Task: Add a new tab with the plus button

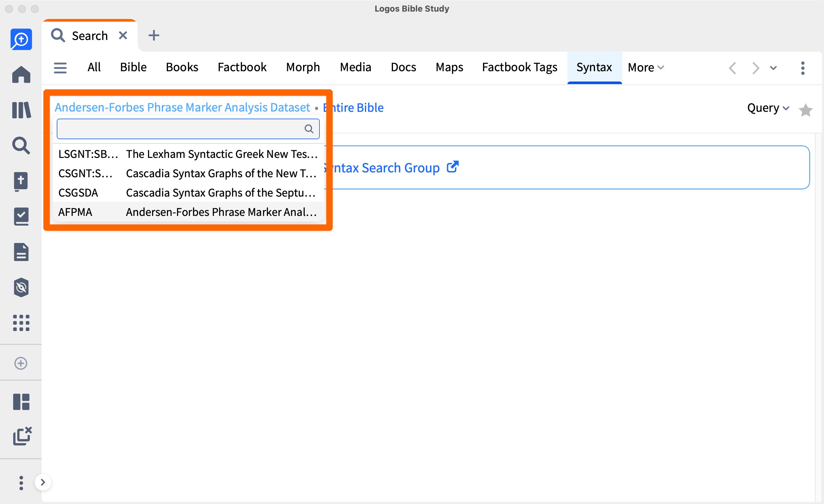Action: point(154,35)
